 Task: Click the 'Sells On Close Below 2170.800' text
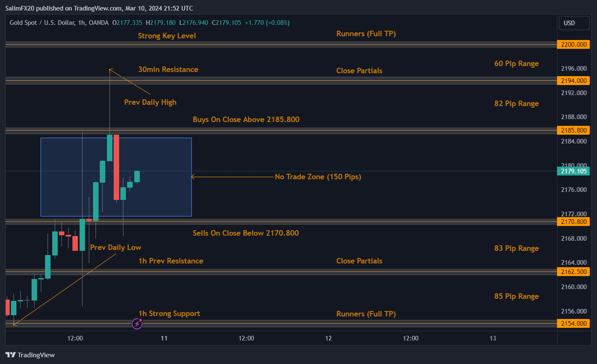coord(246,233)
